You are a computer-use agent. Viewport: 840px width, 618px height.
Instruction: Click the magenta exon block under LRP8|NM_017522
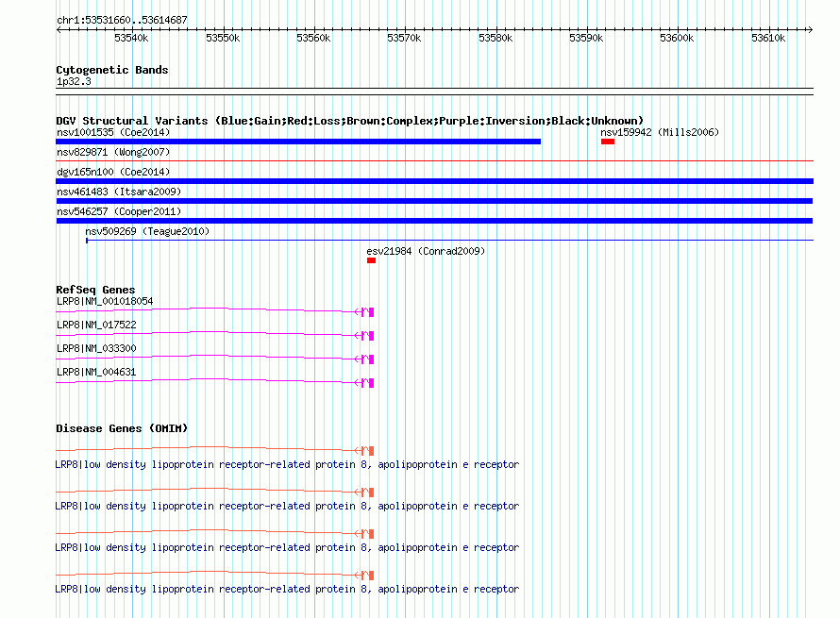point(371,336)
